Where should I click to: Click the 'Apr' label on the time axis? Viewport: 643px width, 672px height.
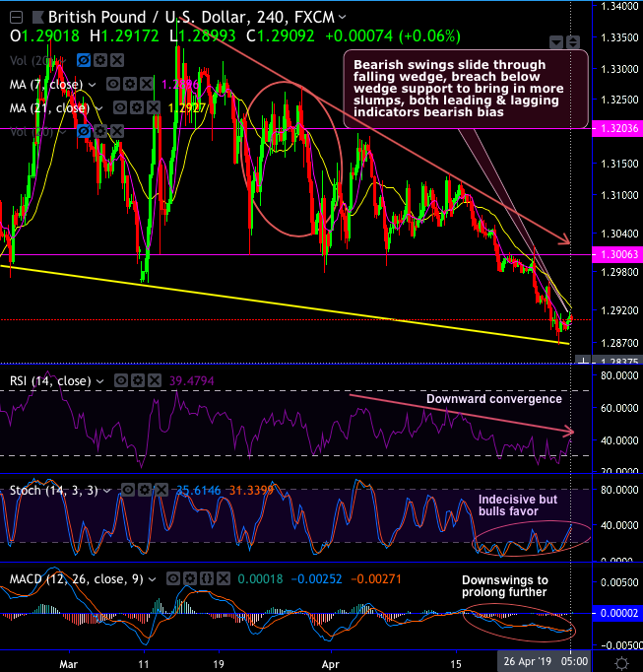[330, 664]
